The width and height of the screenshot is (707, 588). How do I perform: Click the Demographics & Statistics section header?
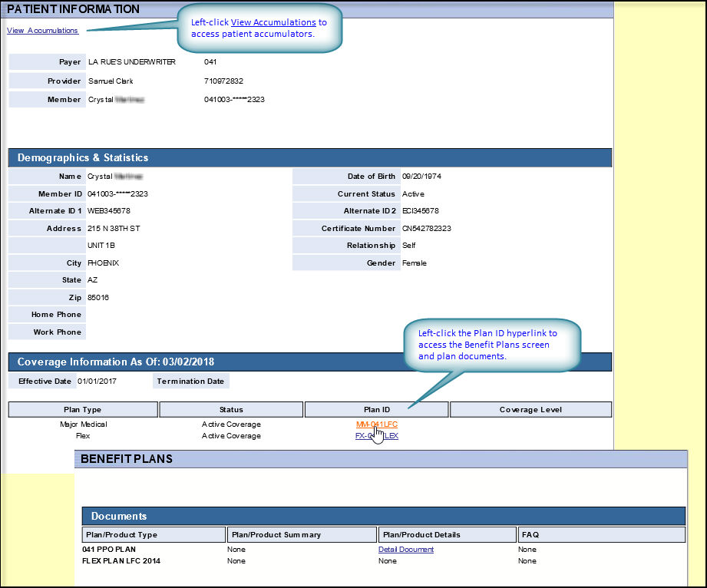309,157
